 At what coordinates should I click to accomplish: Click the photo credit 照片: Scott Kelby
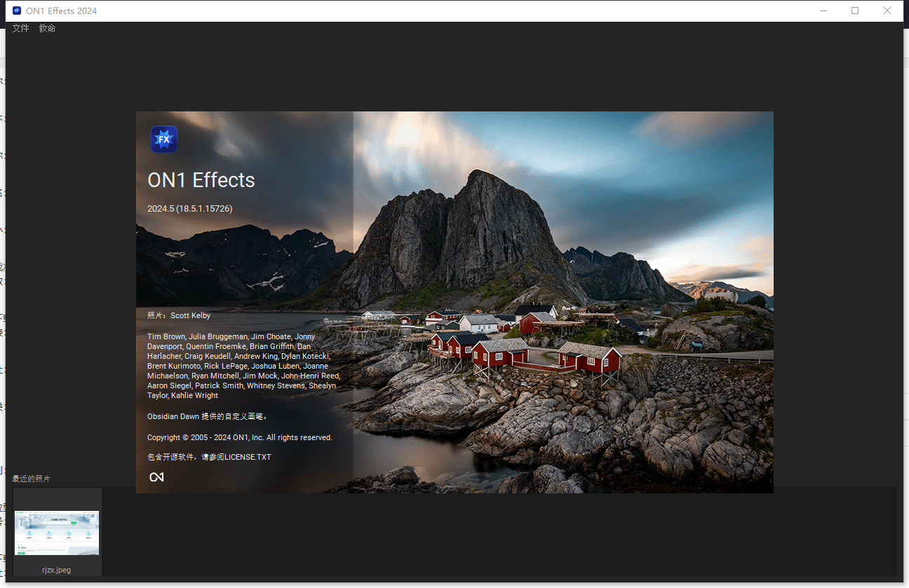pyautogui.click(x=179, y=316)
